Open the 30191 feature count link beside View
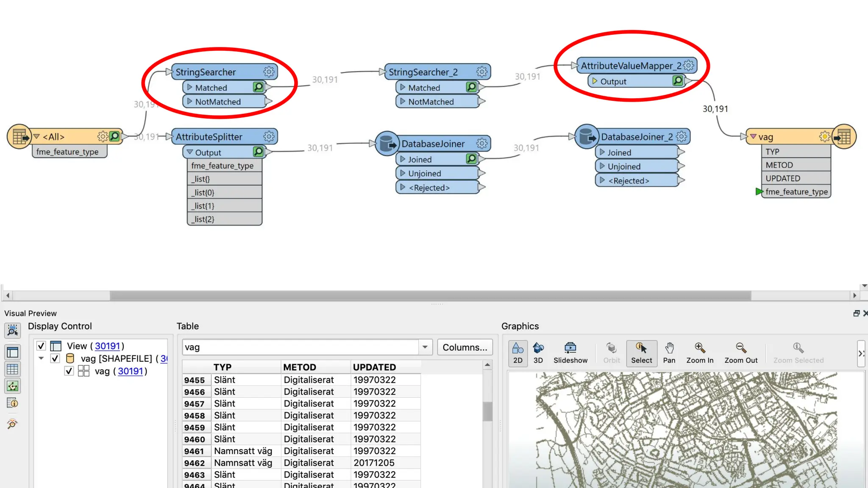This screenshot has height=488, width=868. pyautogui.click(x=107, y=346)
